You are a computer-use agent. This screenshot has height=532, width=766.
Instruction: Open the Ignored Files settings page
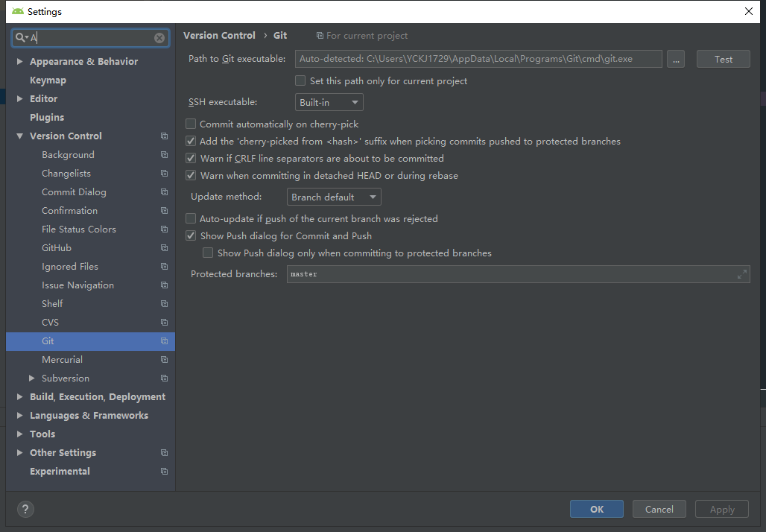(70, 266)
